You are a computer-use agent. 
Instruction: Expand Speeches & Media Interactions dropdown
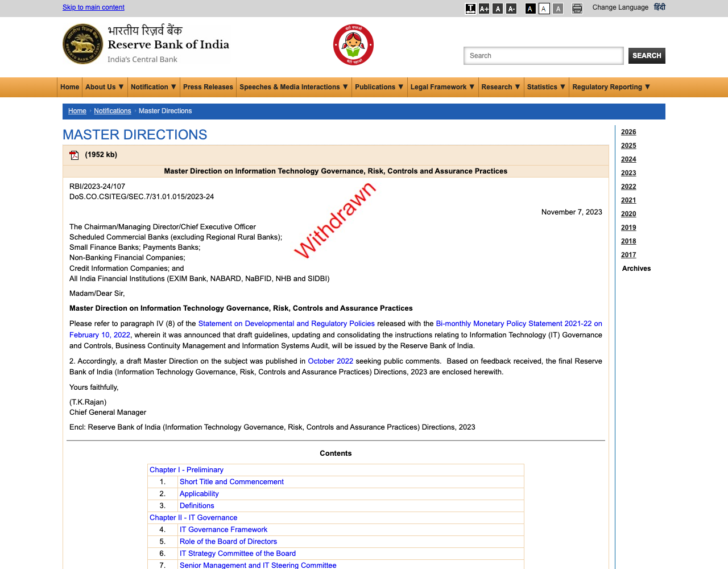pos(293,87)
